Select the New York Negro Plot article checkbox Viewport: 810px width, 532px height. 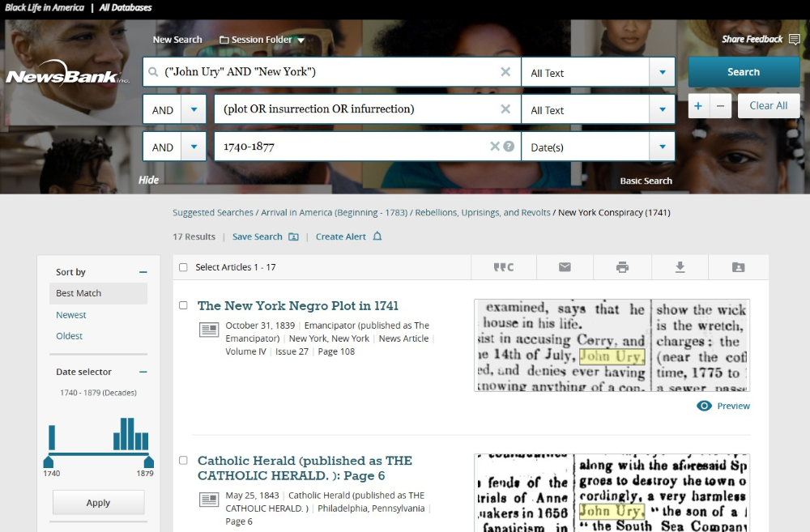coord(184,305)
